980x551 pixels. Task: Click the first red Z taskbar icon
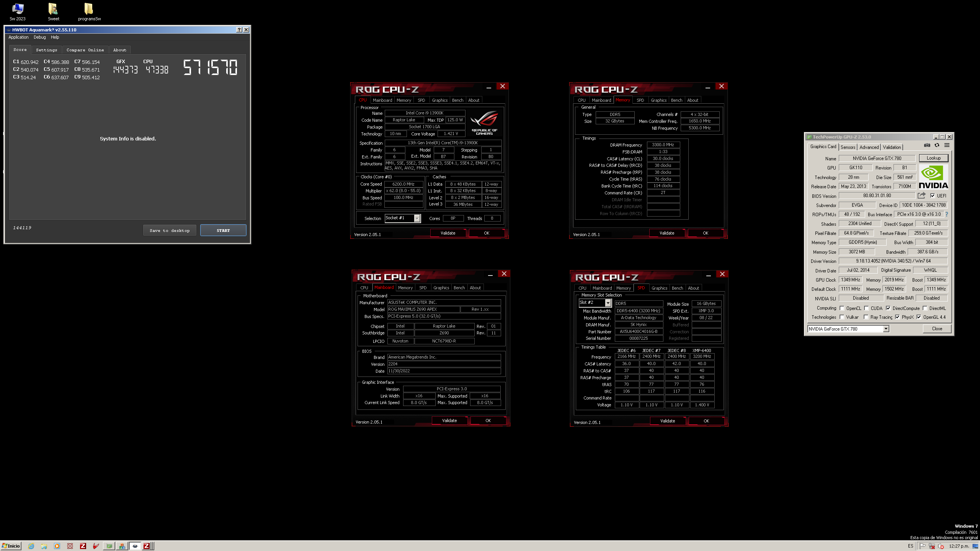click(x=83, y=546)
